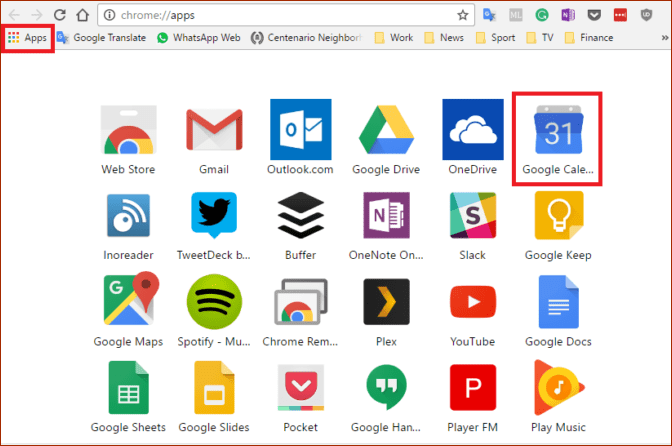672x446 pixels.
Task: Open Google Drive app
Action: click(x=386, y=138)
